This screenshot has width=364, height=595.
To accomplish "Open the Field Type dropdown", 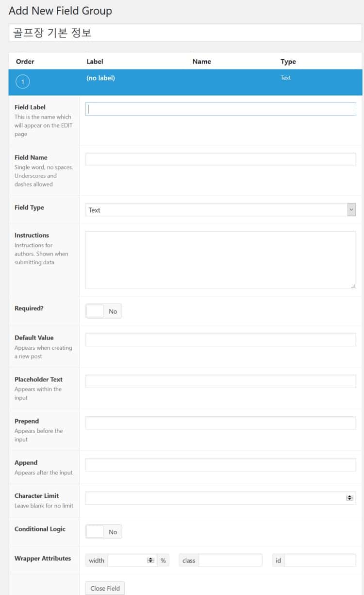I will click(220, 210).
